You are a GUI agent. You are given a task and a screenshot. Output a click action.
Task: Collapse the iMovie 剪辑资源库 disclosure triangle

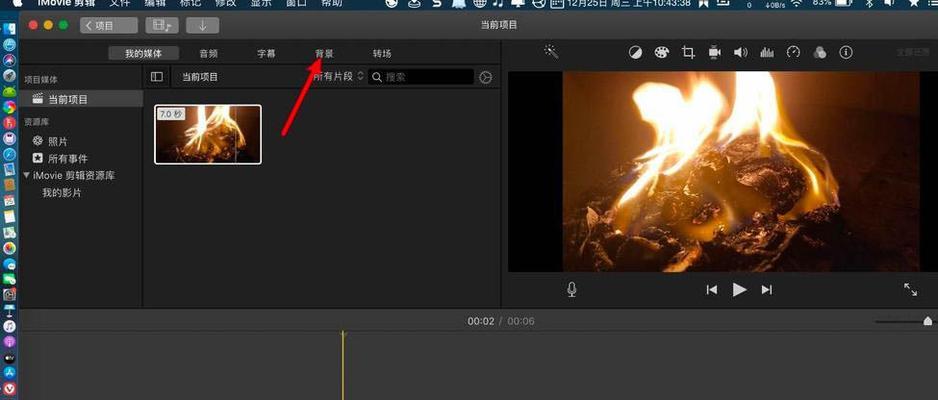[26, 175]
